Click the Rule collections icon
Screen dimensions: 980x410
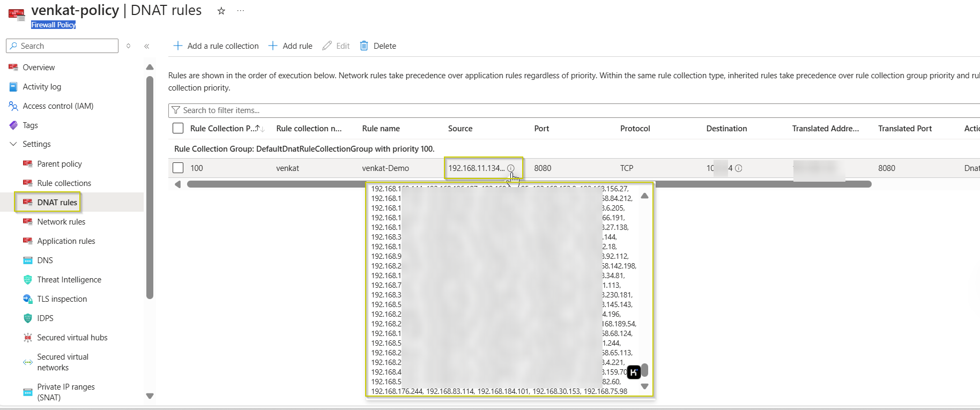pos(28,183)
